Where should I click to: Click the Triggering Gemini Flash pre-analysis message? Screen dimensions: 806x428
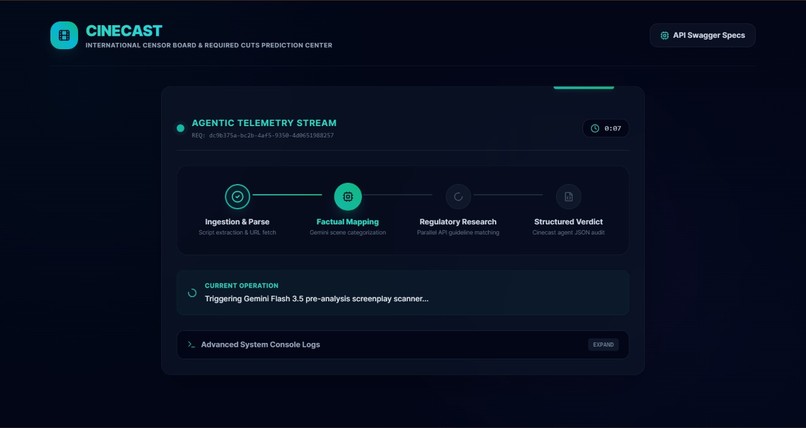pos(317,299)
